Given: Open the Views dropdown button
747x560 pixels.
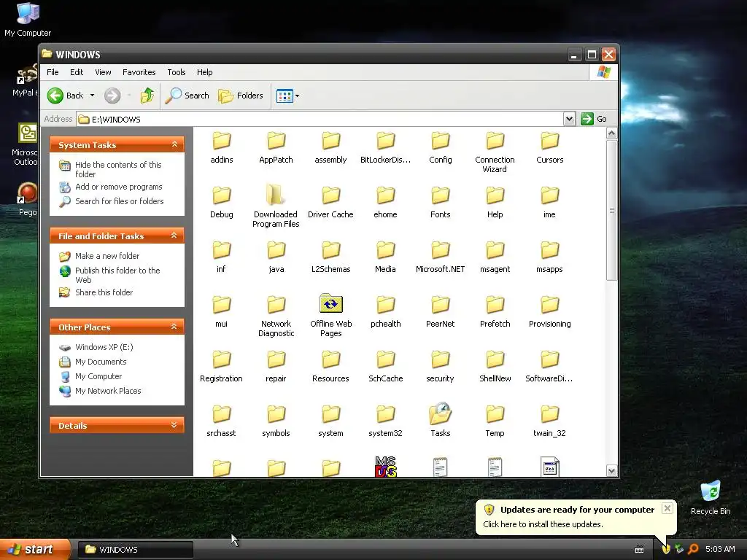Looking at the screenshot, I should [287, 96].
